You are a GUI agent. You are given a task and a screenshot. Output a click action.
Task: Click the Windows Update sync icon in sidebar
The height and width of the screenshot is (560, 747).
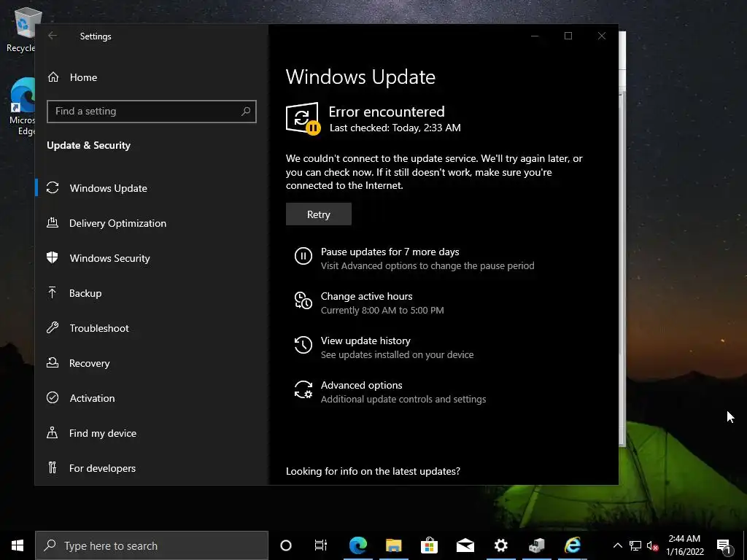[x=53, y=187]
